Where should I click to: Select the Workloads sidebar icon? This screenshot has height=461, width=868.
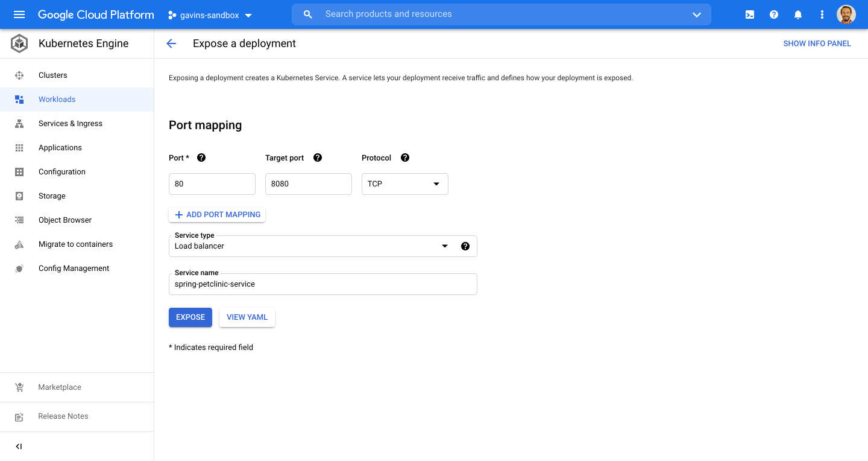[19, 99]
